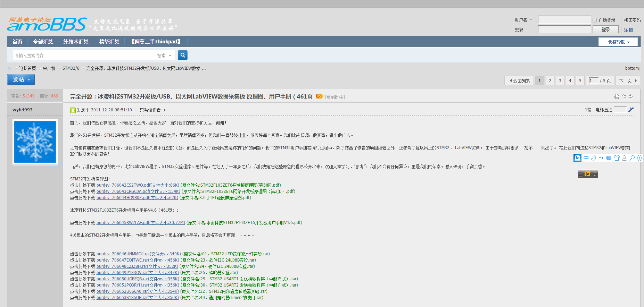Copy the thread link via [复制链接]
Viewport: 644px width, 307px height.
335,97
